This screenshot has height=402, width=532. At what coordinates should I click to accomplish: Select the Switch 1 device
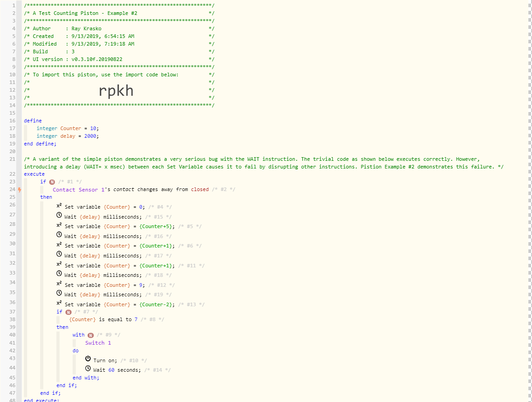[98, 343]
